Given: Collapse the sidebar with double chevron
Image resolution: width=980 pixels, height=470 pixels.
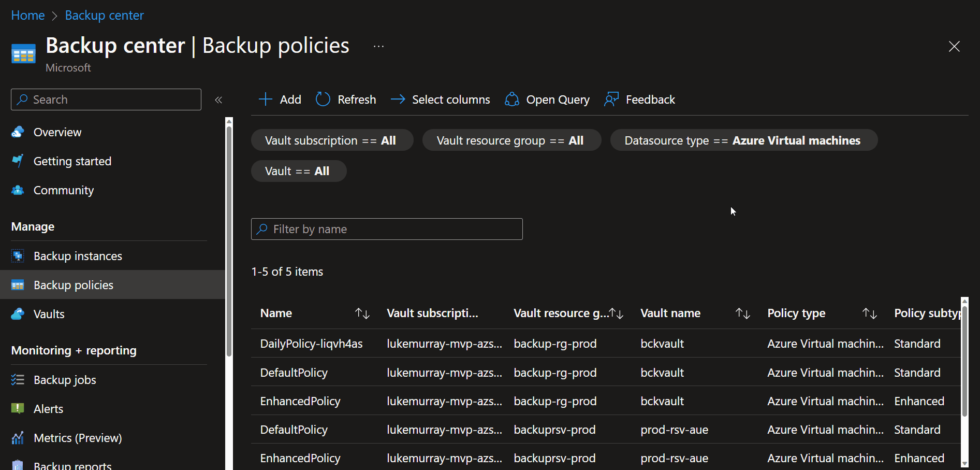Looking at the screenshot, I should (x=218, y=99).
